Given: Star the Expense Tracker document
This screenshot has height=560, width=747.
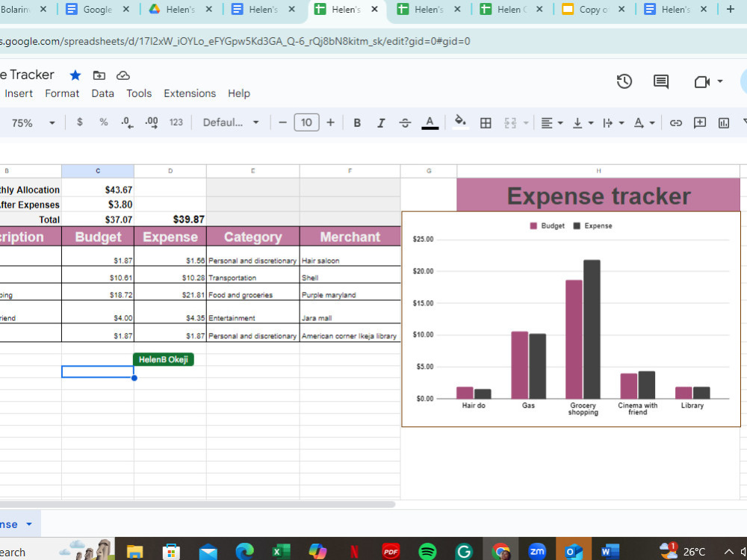Looking at the screenshot, I should pos(75,75).
